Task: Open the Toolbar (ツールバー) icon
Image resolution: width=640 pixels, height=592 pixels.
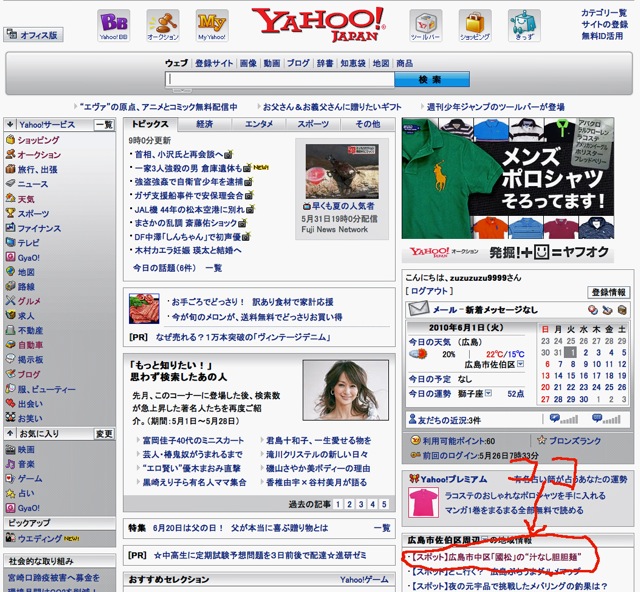Action: (x=426, y=25)
